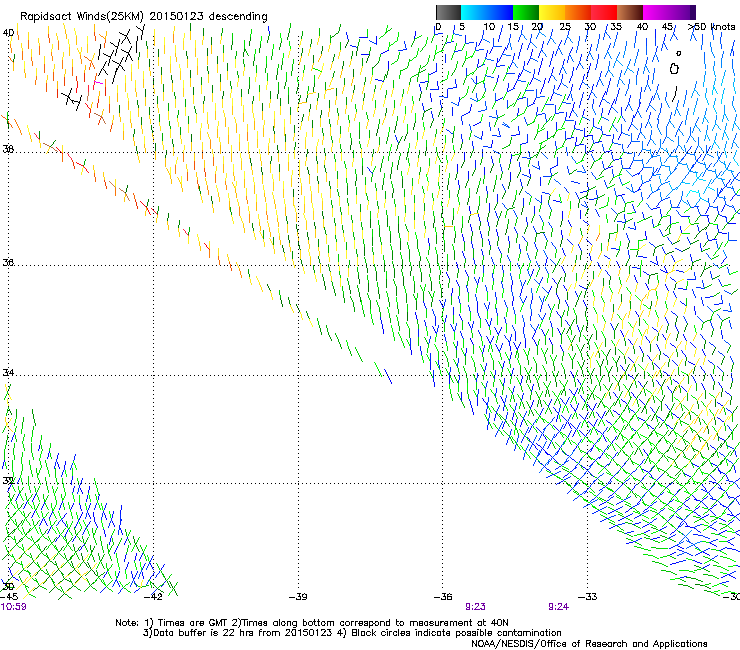740x650 pixels.
Task: Click the longitude label -33
Action: (x=588, y=596)
